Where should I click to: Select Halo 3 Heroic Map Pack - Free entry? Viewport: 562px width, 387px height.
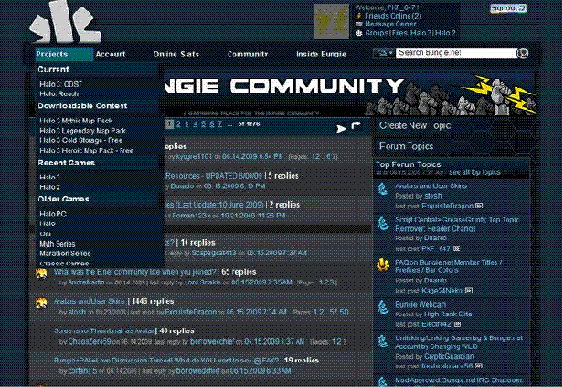tap(86, 150)
